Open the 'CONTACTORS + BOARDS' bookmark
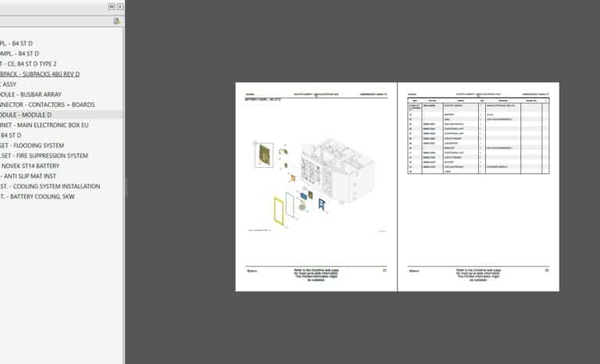 tap(47, 105)
